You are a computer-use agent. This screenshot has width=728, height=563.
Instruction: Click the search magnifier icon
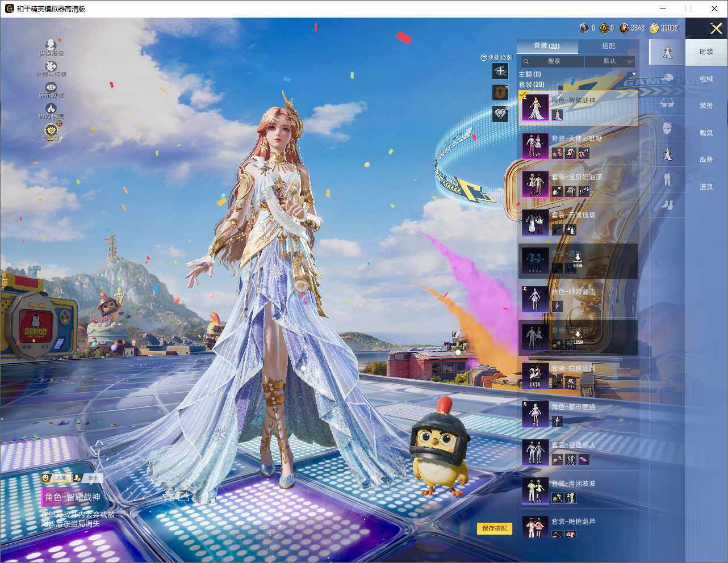pos(526,61)
